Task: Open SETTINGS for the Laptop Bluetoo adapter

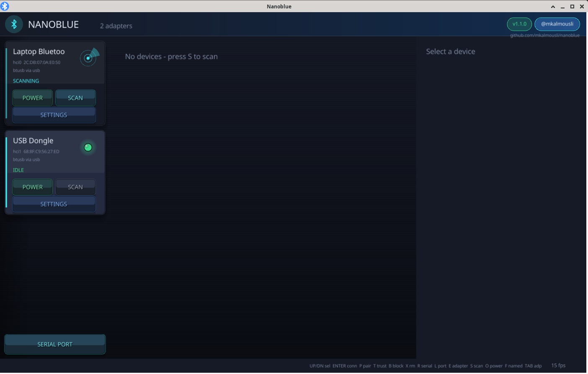Action: click(54, 115)
